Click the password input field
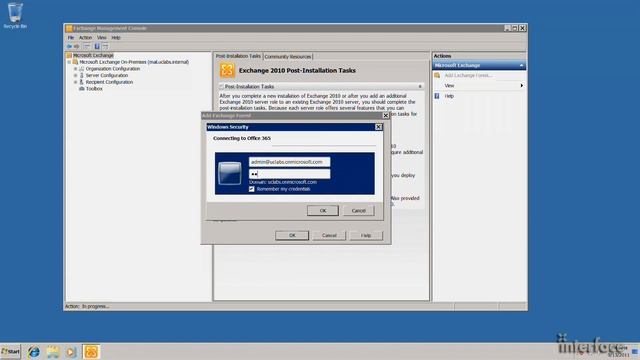Screen dimensions: 640x360 (x=289, y=174)
